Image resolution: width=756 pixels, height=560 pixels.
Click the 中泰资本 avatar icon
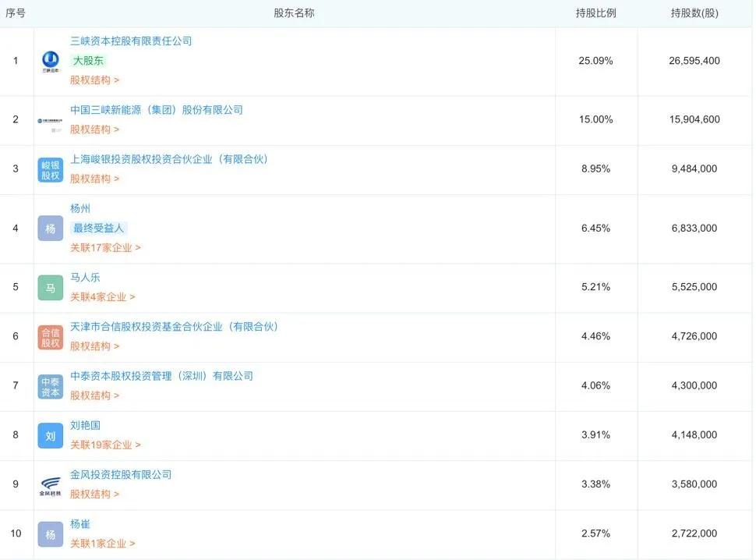(51, 386)
